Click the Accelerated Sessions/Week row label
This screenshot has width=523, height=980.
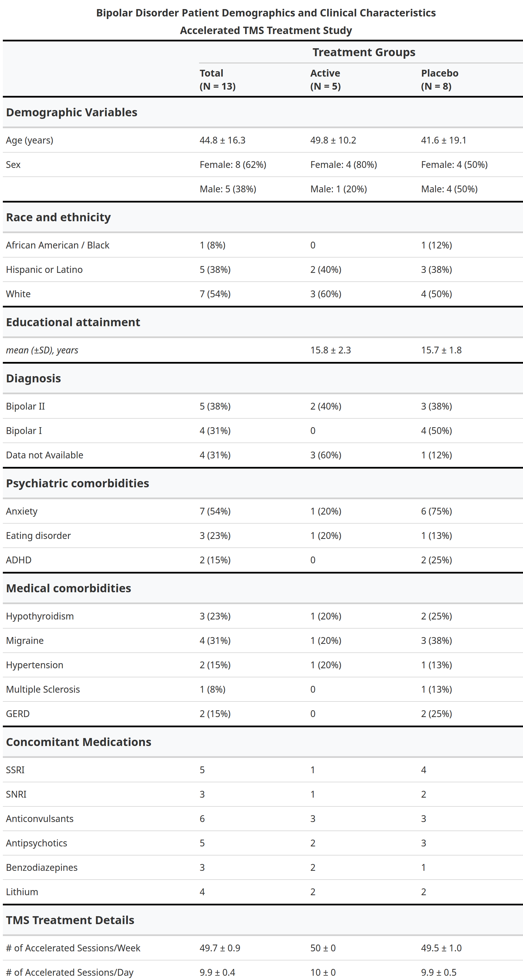[73, 949]
